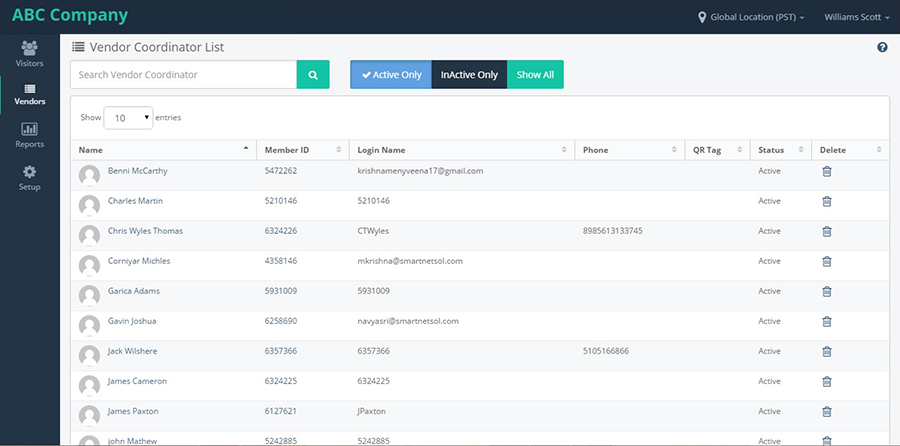Click member ID 4358146
Viewport: 900px width, 446px height.
coord(281,261)
